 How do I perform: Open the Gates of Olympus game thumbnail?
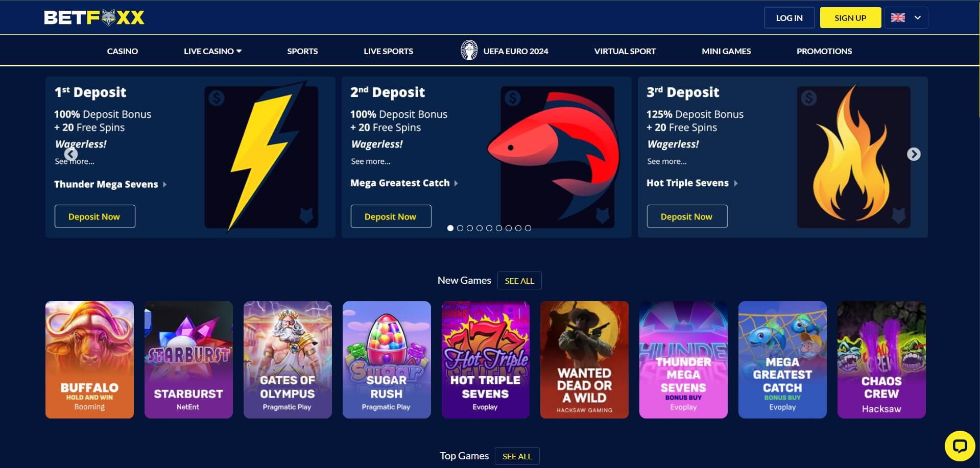[x=288, y=360]
